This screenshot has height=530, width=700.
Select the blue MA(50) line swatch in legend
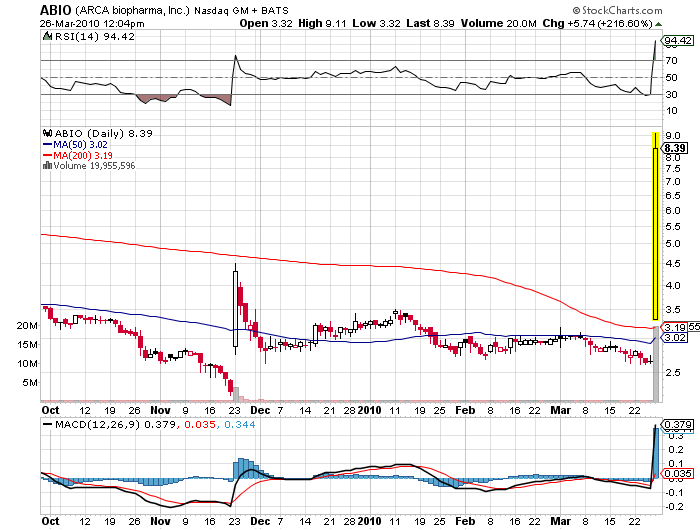click(x=47, y=144)
